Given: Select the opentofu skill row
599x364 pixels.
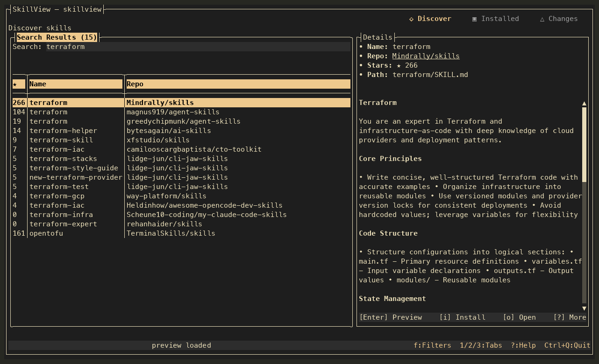Looking at the screenshot, I should 181,233.
